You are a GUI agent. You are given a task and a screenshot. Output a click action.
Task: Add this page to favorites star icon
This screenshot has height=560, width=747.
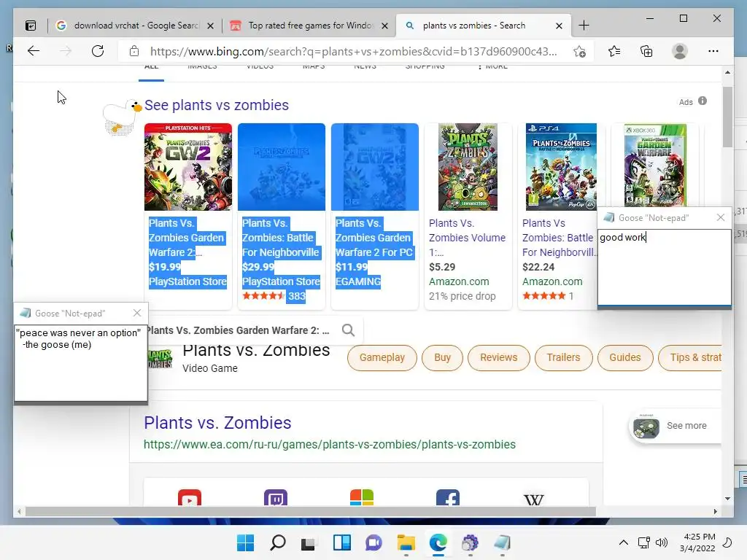[x=579, y=52]
